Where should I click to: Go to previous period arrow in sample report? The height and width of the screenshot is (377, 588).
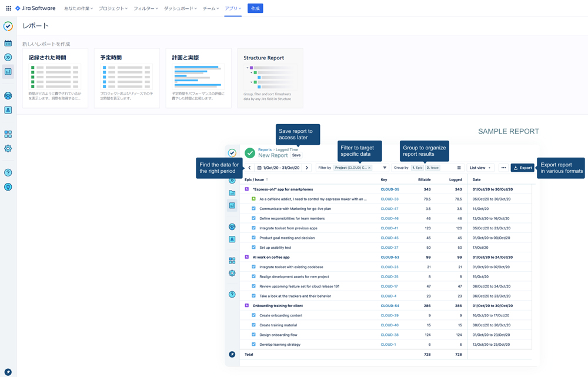tap(249, 168)
